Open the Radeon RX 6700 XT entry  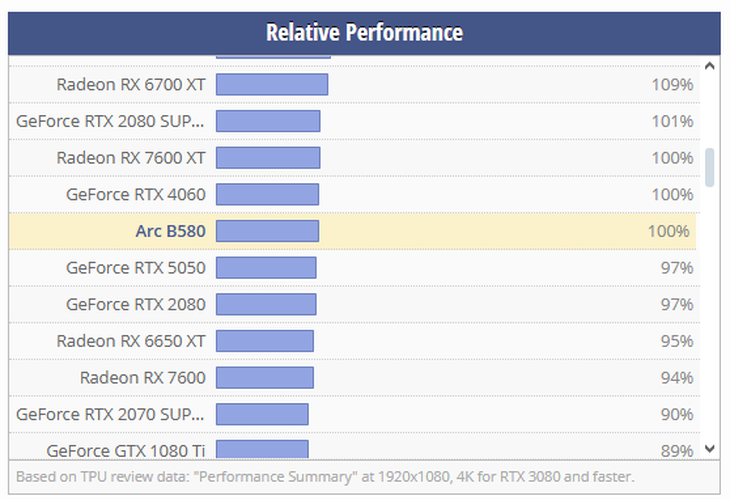(131, 85)
